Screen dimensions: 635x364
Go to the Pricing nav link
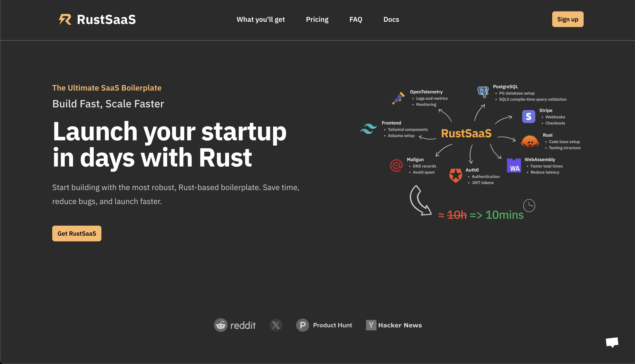(317, 19)
